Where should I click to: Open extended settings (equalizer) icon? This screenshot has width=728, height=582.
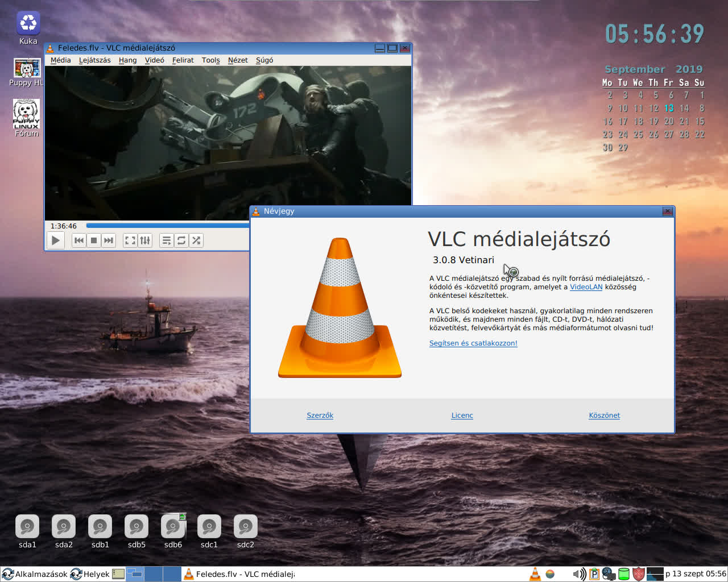pyautogui.click(x=145, y=240)
